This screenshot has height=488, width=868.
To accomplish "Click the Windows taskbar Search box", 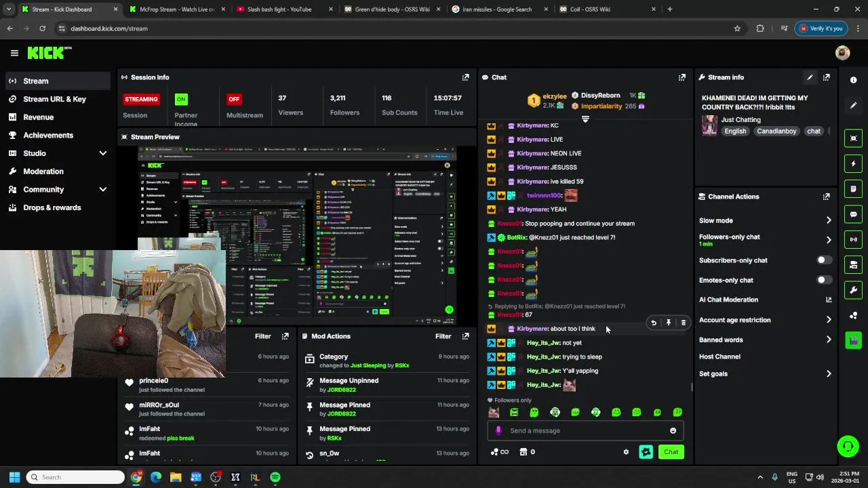I will [75, 477].
